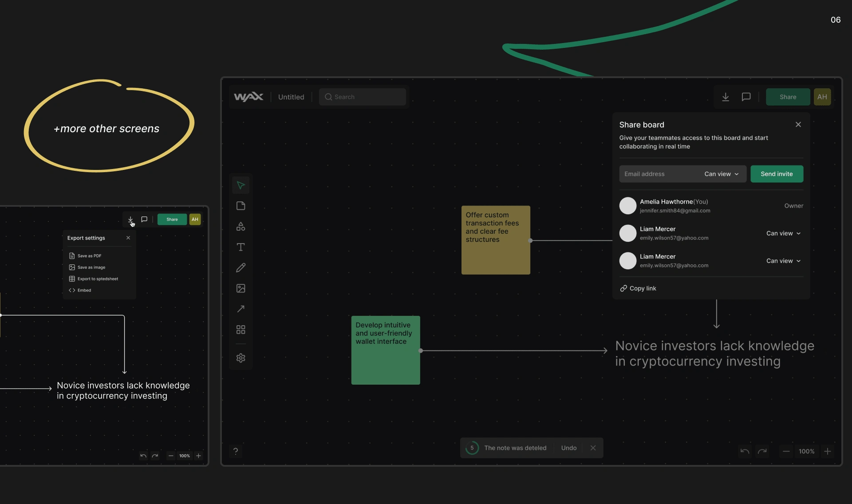Choose Save as PDF export option

coord(89,256)
